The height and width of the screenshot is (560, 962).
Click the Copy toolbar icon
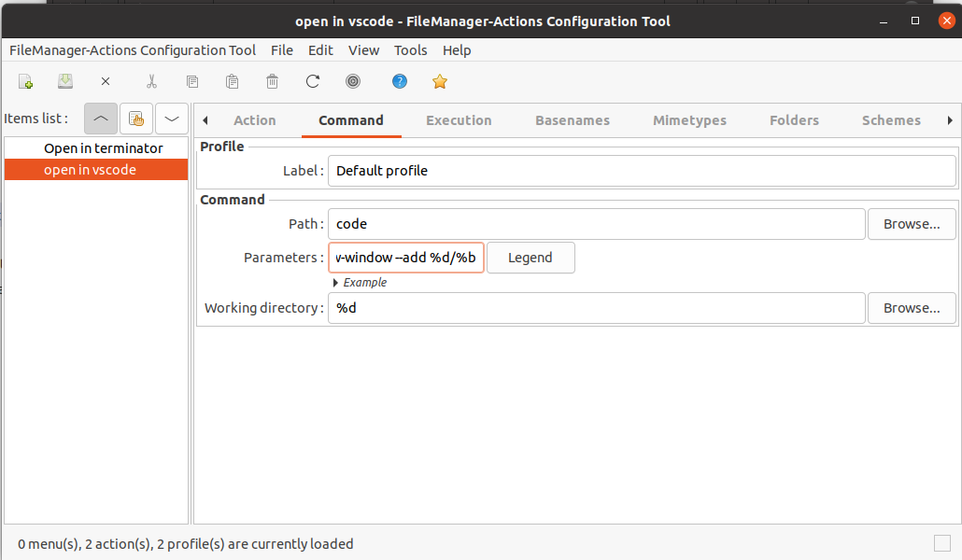192,81
